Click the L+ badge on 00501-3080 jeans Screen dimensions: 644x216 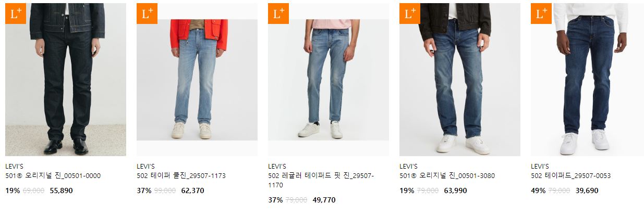click(410, 14)
